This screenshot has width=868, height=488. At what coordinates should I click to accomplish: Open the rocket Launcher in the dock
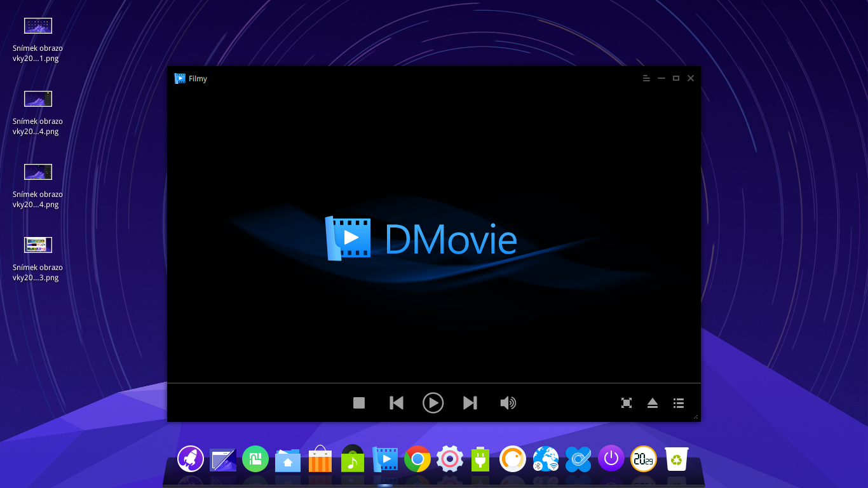pyautogui.click(x=191, y=458)
